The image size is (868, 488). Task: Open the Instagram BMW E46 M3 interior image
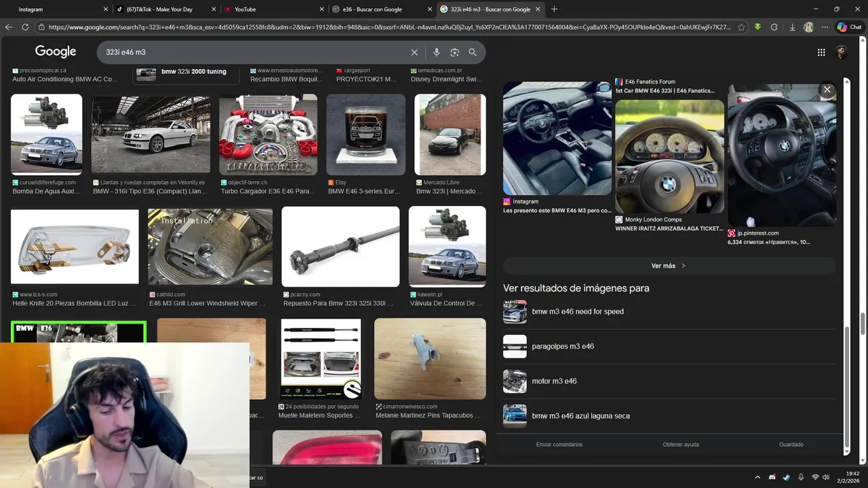[x=557, y=138]
